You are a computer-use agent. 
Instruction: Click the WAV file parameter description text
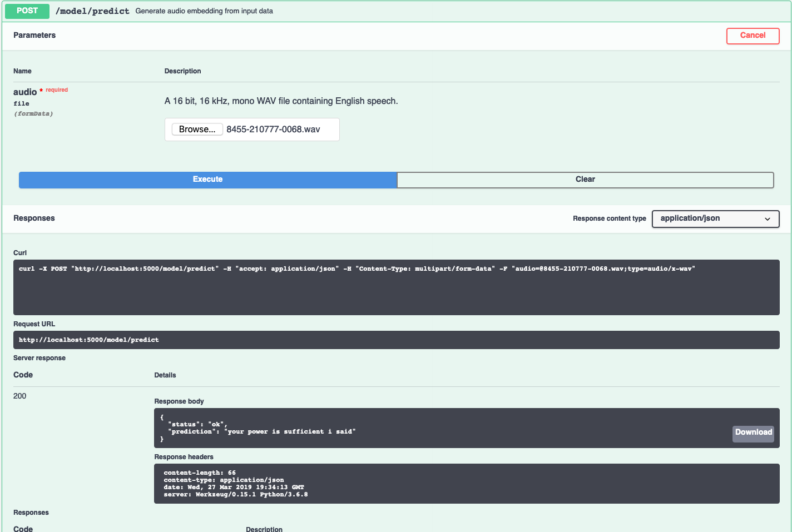click(281, 101)
